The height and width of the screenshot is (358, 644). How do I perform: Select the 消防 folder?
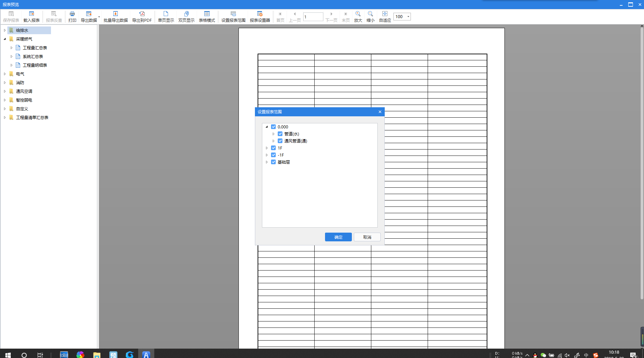point(20,82)
